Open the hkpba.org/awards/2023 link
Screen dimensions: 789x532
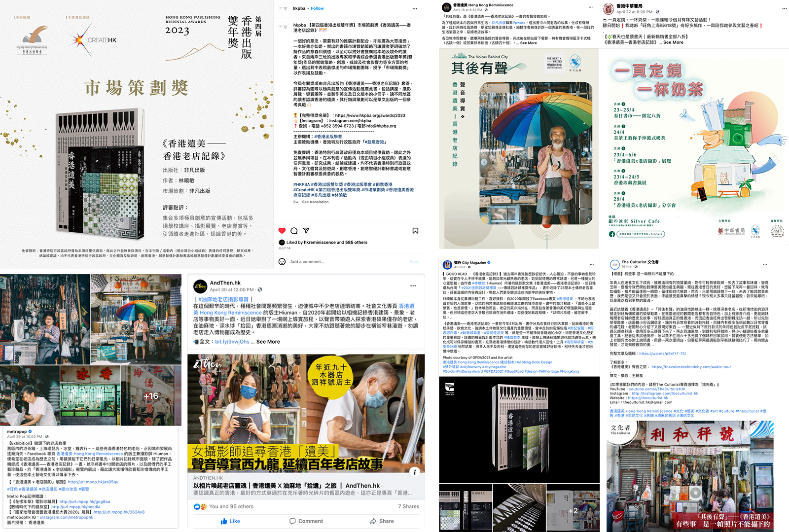370,115
